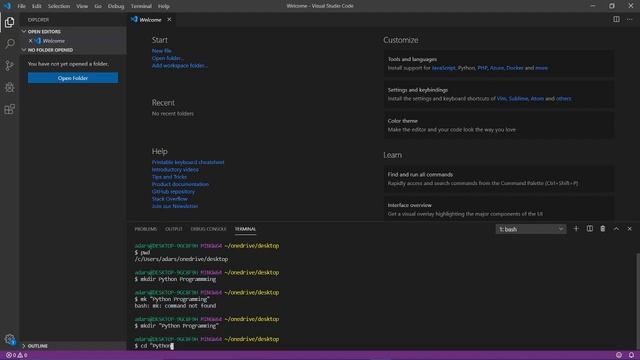This screenshot has height=360, width=640.
Task: Open the Help menu
Action: tap(164, 6)
